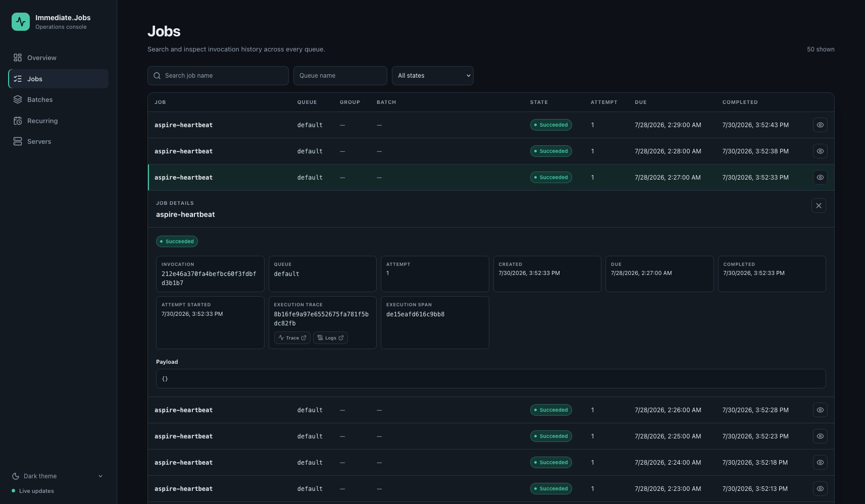
Task: Click Succeeded badge in row completed 3:52:38 PM
Action: pos(551,151)
